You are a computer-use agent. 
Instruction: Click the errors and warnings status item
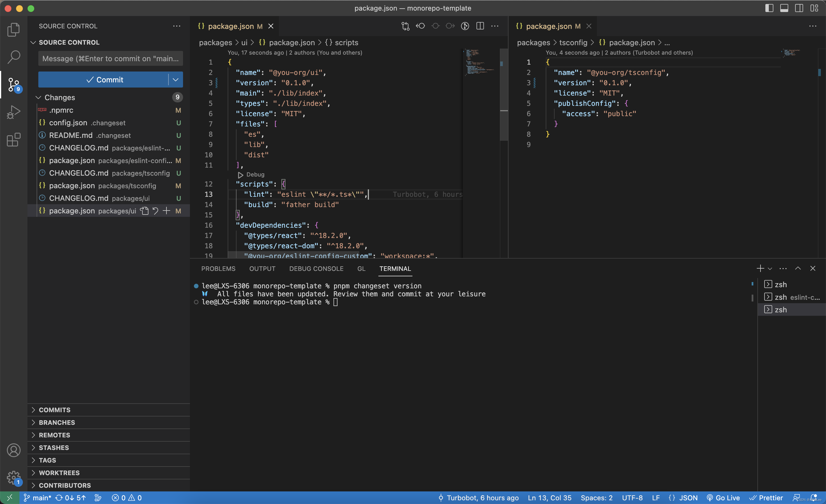[127, 498]
